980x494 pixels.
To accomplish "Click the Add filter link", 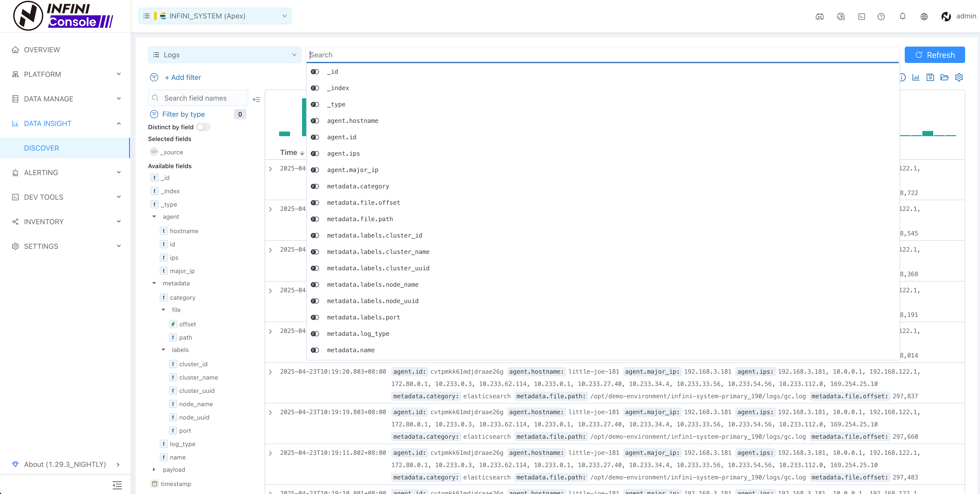I will point(183,77).
